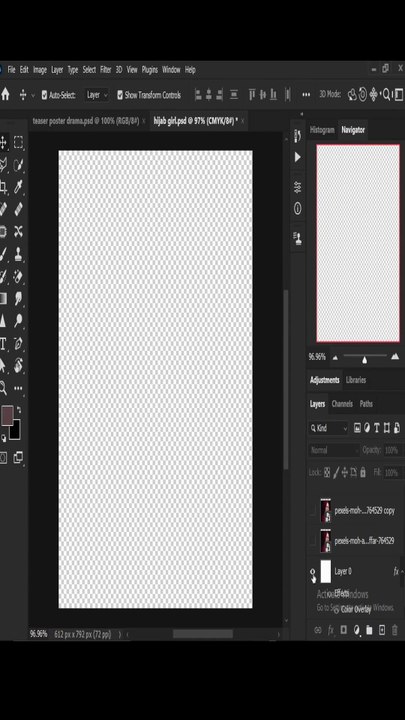Collapse Layer 0 effects arrow
This screenshot has height=720, width=405.
403,571
